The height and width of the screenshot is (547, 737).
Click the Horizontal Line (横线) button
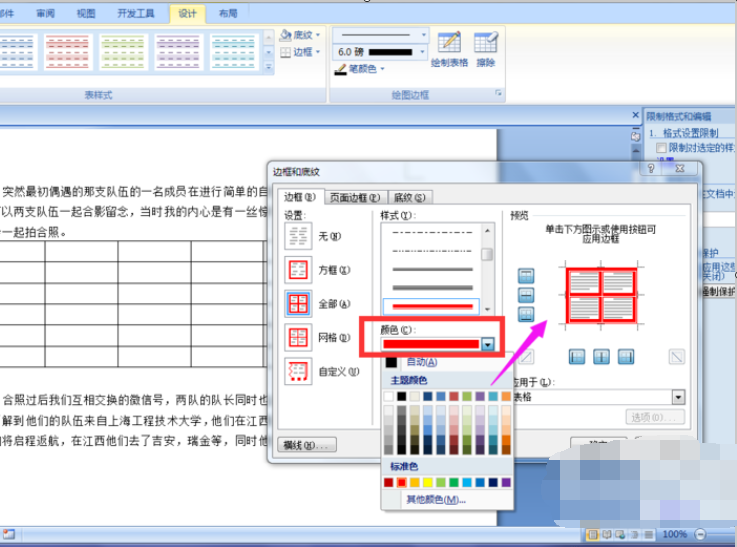(x=307, y=445)
